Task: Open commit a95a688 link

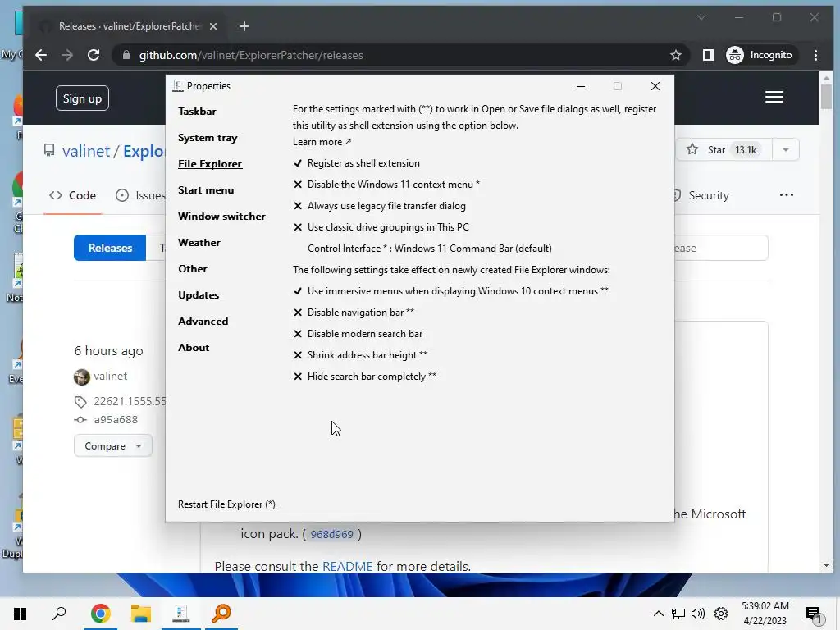Action: click(116, 419)
